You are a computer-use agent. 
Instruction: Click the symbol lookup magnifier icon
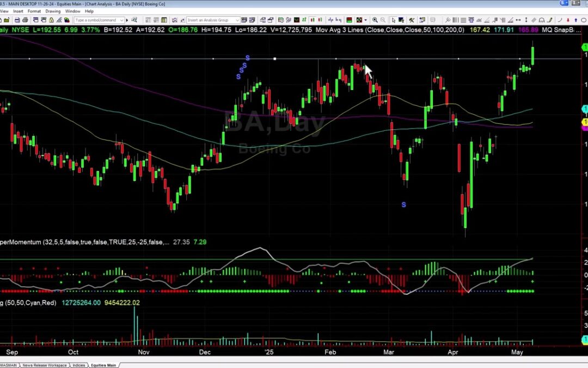click(x=134, y=20)
